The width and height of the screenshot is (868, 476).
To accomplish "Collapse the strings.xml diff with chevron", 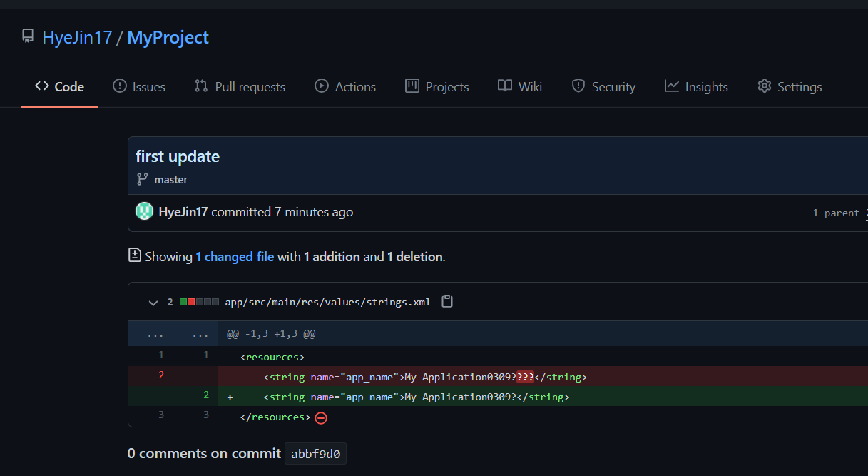I will point(153,303).
